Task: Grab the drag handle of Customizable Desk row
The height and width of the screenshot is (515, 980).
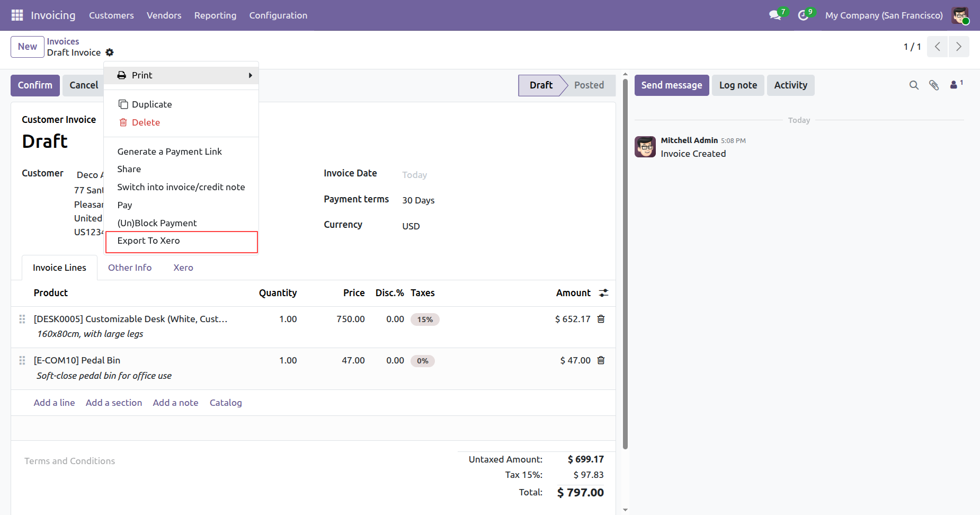Action: coord(22,319)
